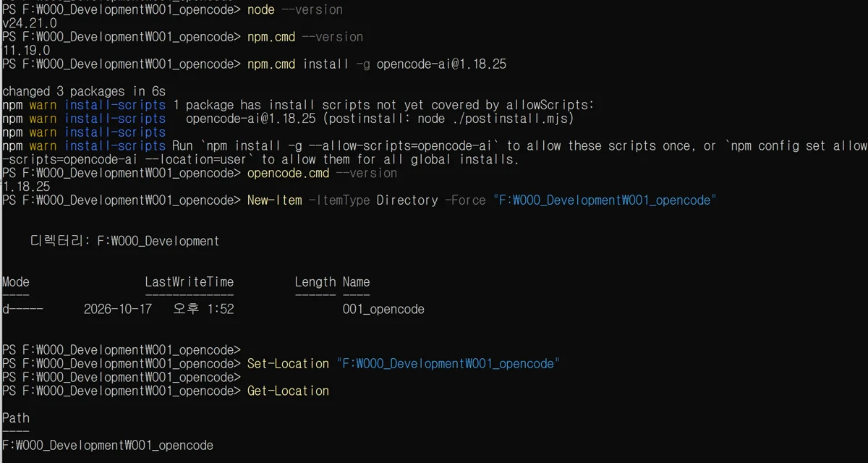
Task: Select the quoted path after Set-Location
Action: tap(448, 364)
